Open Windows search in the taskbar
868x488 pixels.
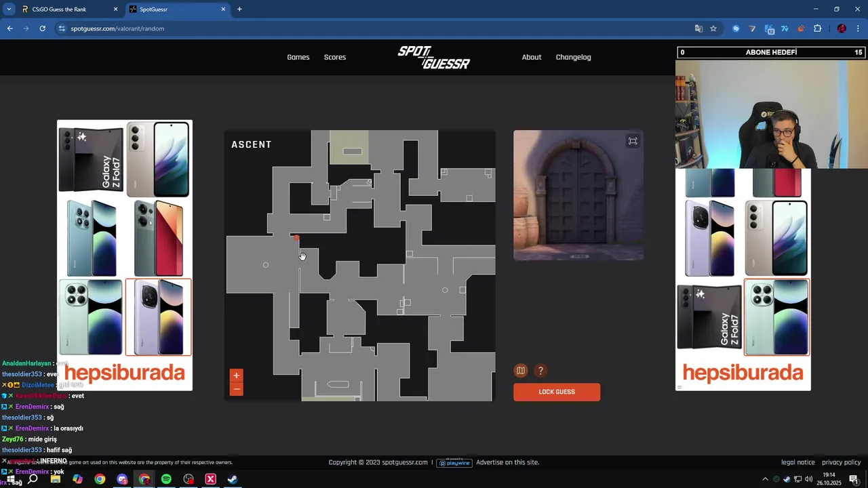[x=33, y=479]
